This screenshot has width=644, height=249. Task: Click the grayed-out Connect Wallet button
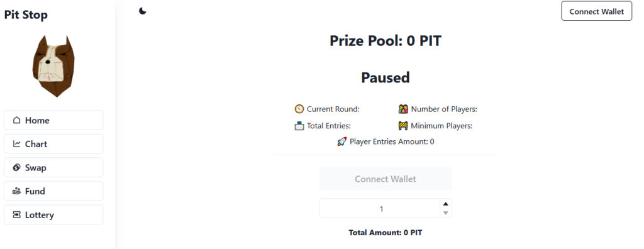386,179
